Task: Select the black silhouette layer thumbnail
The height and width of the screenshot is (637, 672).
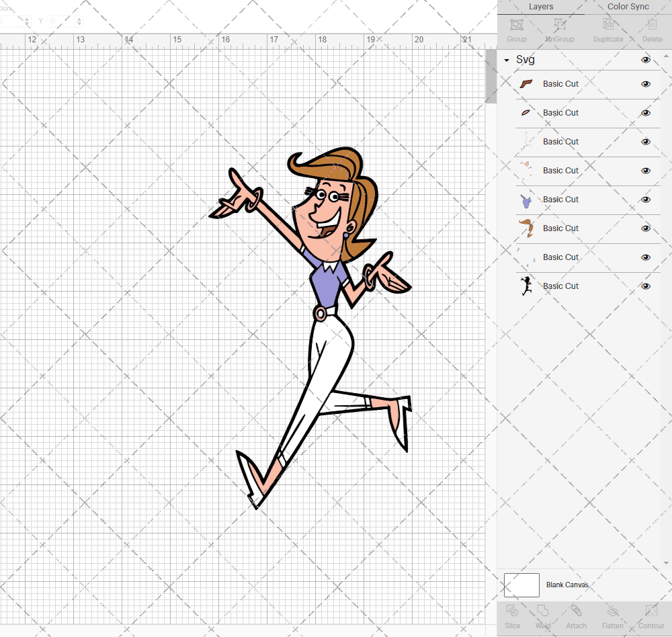Action: [526, 286]
